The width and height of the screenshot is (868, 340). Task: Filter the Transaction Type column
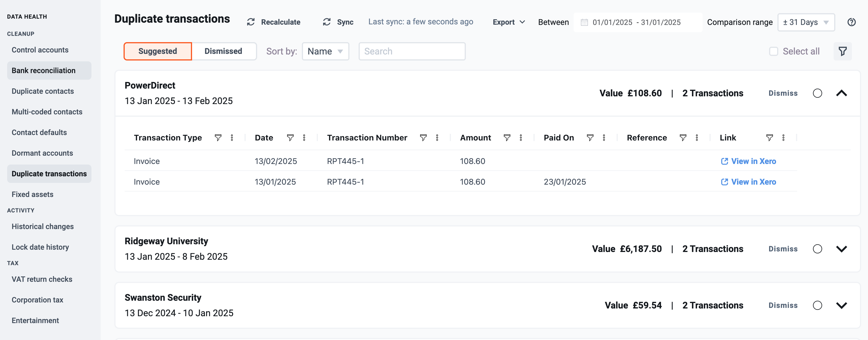218,138
